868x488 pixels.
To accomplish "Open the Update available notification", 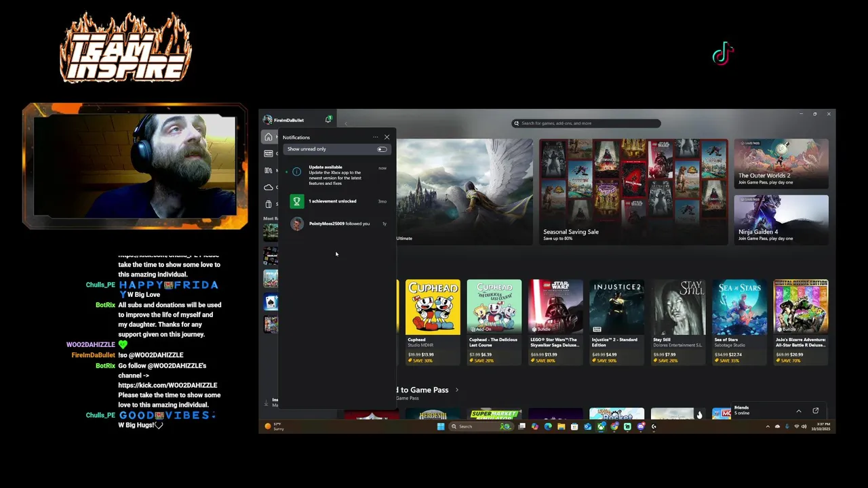I will (337, 175).
